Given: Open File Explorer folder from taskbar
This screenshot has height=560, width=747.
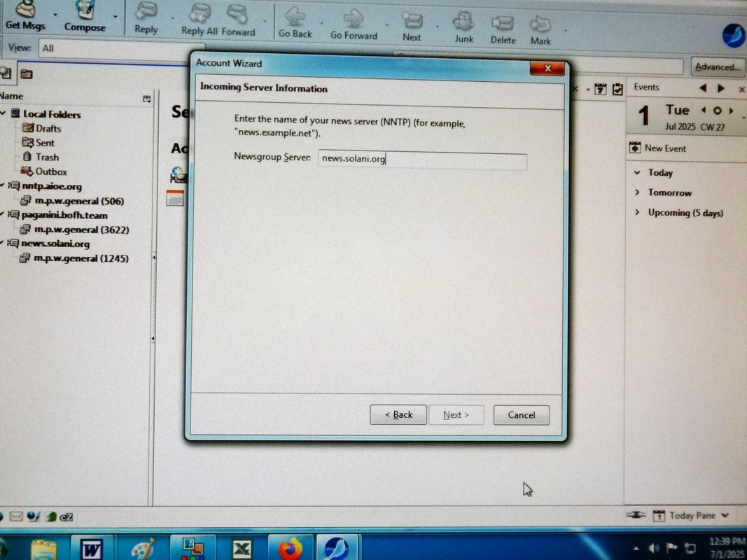Looking at the screenshot, I should click(x=43, y=550).
